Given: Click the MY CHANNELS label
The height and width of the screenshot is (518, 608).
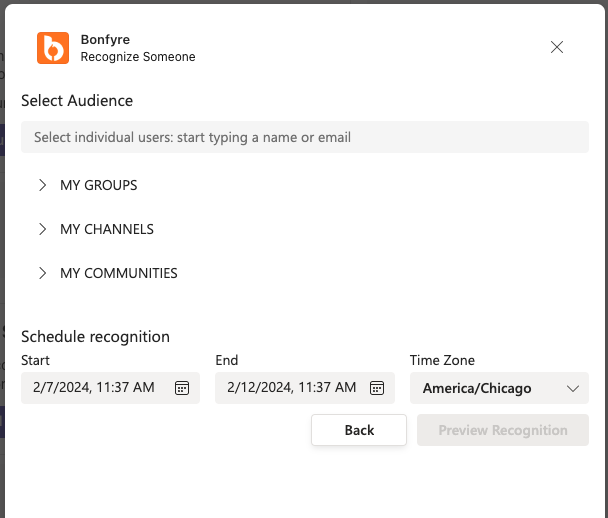Looking at the screenshot, I should [107, 229].
